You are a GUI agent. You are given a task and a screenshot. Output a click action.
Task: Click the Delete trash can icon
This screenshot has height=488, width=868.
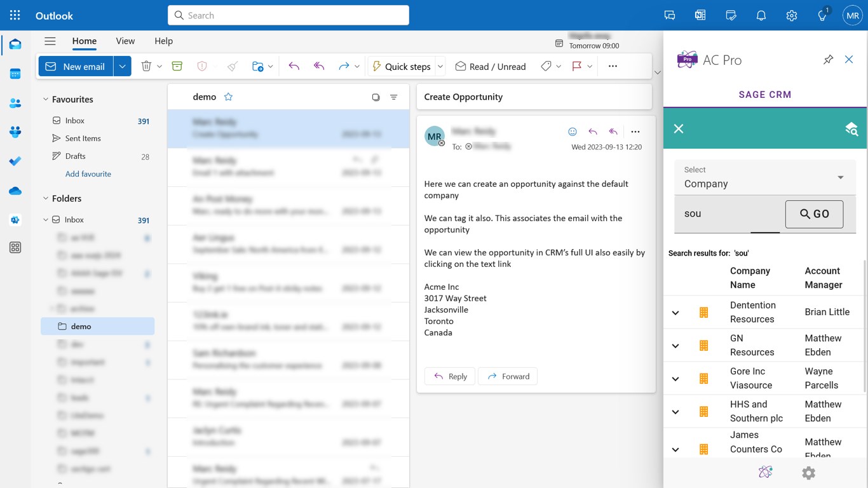(146, 66)
